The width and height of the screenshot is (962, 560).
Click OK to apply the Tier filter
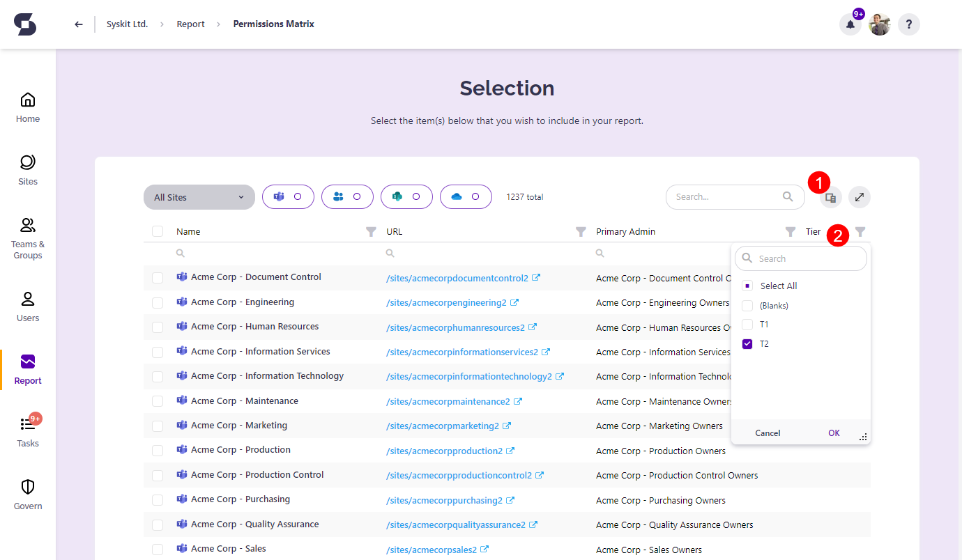[834, 433]
